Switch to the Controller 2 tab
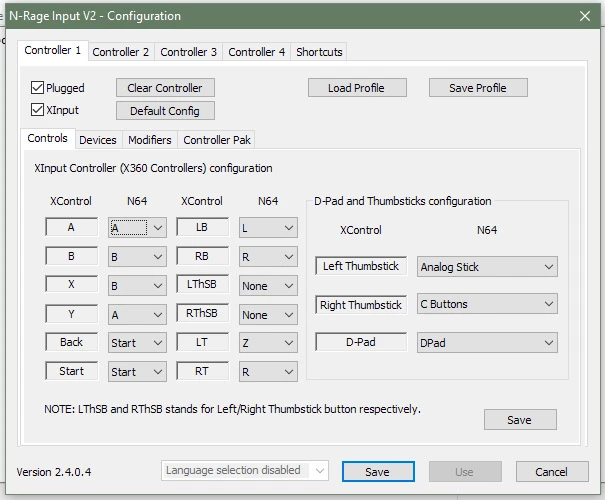This screenshot has width=605, height=500. point(120,52)
